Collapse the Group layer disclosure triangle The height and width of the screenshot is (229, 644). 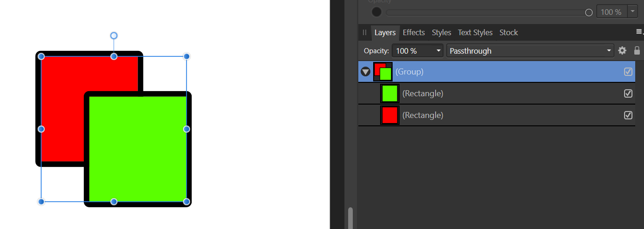[366, 72]
